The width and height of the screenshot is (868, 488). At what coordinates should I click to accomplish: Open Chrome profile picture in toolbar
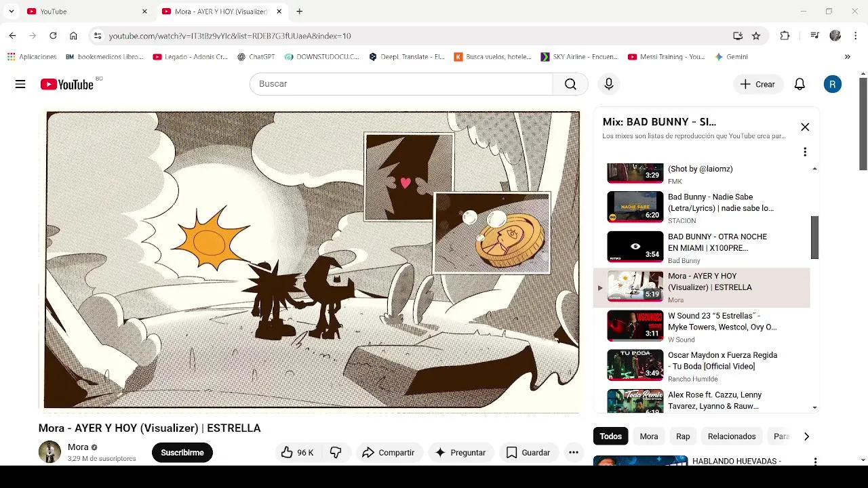pyautogui.click(x=835, y=36)
